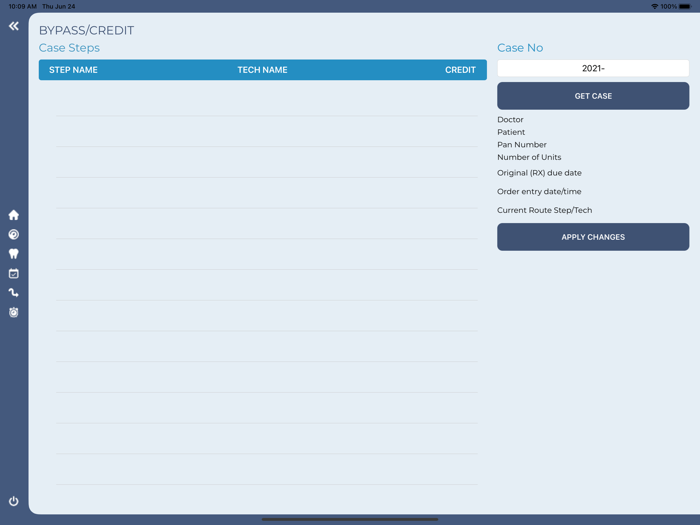Screen dimensions: 700x525
Task: Click the BYPASS/CREDIT page title
Action: coord(87,30)
